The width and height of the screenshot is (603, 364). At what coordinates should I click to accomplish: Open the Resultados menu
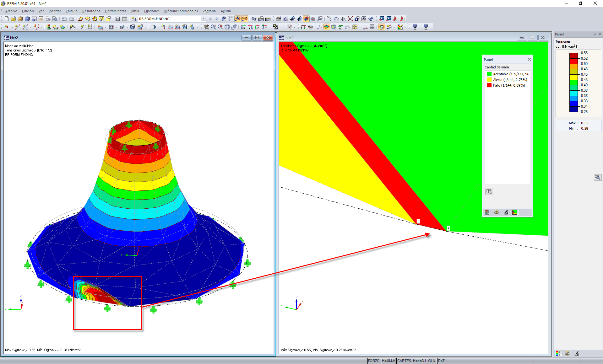click(91, 11)
